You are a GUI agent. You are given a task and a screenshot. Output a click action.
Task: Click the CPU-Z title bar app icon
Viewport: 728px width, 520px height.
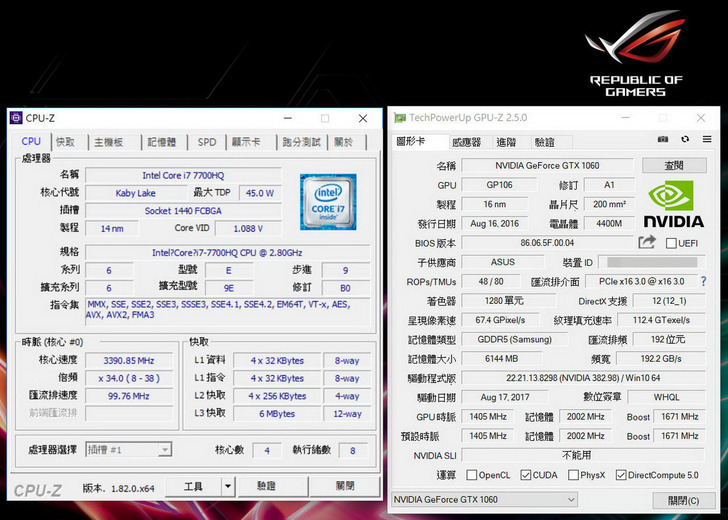coord(16,118)
